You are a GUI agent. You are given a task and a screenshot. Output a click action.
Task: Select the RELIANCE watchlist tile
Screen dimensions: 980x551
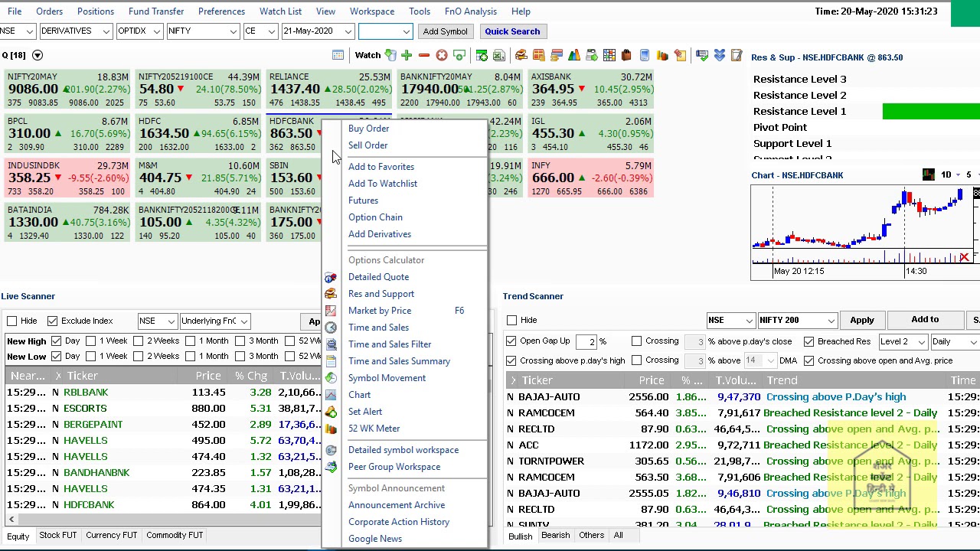(x=328, y=90)
